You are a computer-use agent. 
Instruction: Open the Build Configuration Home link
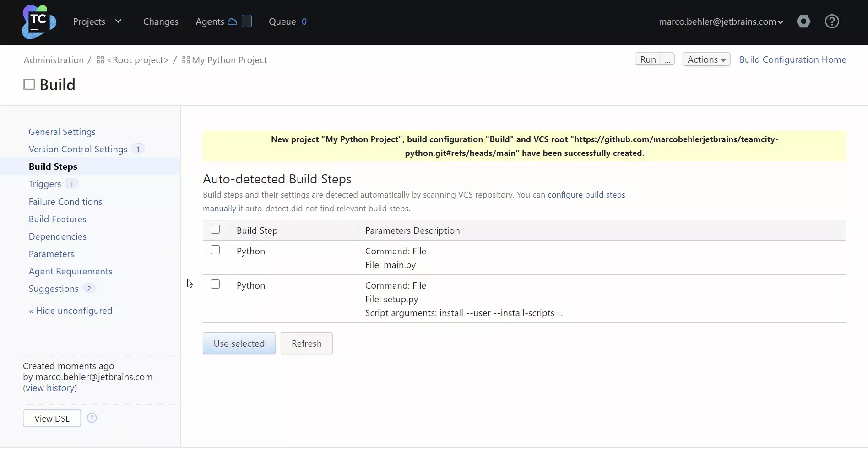click(x=792, y=59)
